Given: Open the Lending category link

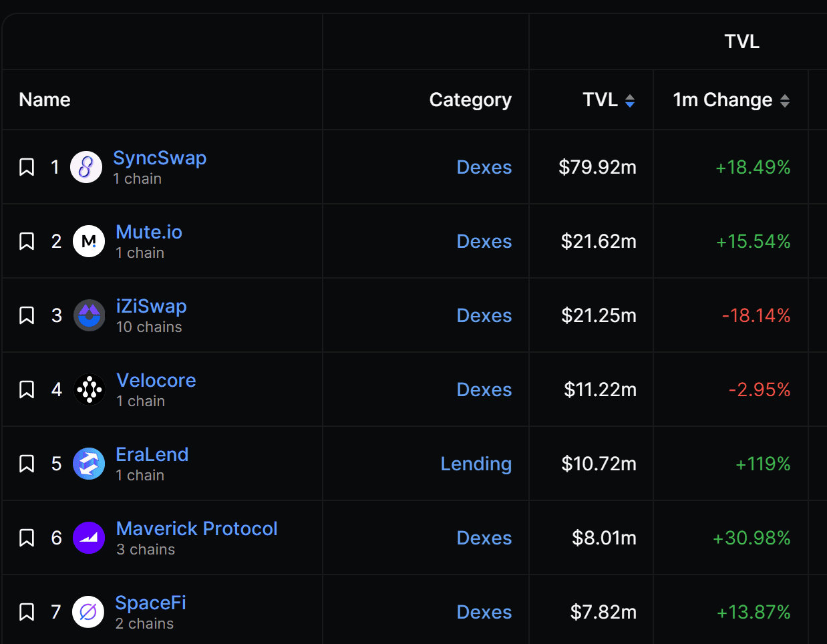Looking at the screenshot, I should click(476, 464).
